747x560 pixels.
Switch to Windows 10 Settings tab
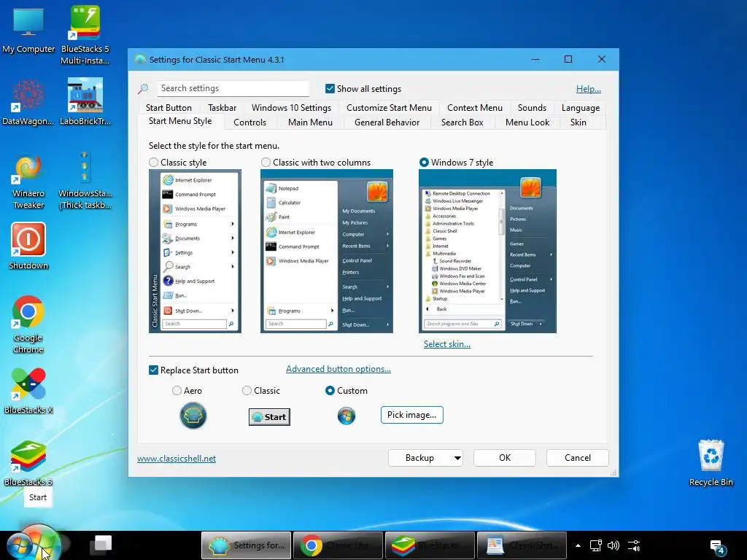[291, 108]
